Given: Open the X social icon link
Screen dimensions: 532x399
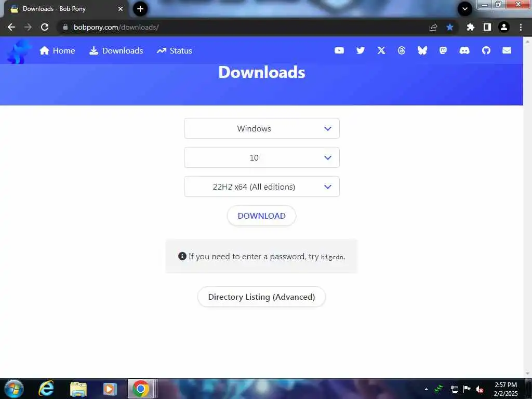Looking at the screenshot, I should coord(381,50).
